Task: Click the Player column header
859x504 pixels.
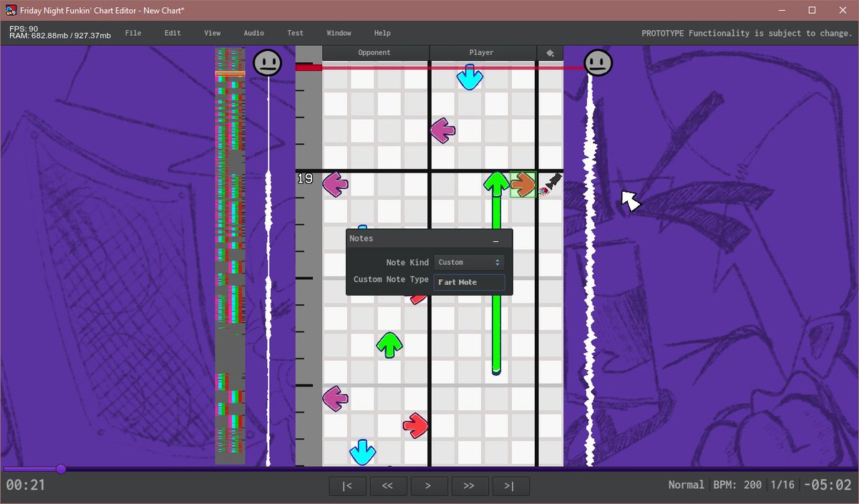Action: pos(482,53)
